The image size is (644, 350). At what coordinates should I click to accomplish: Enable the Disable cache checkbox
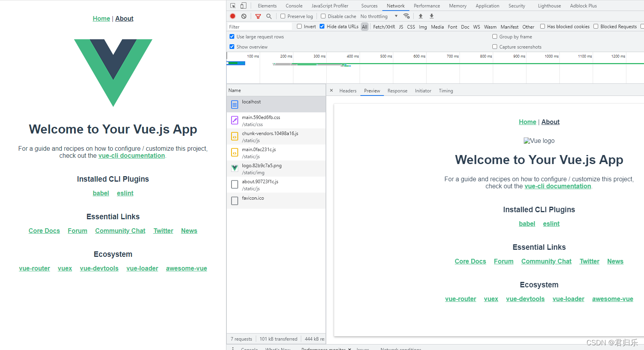coord(323,16)
